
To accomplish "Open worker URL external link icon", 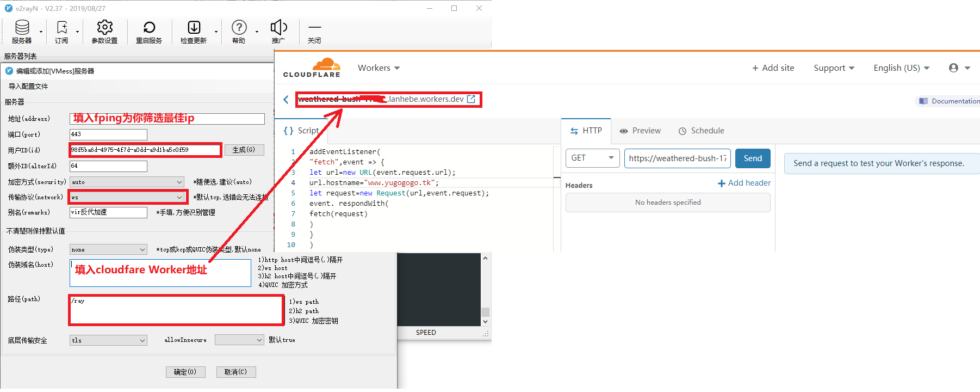I will [x=471, y=99].
